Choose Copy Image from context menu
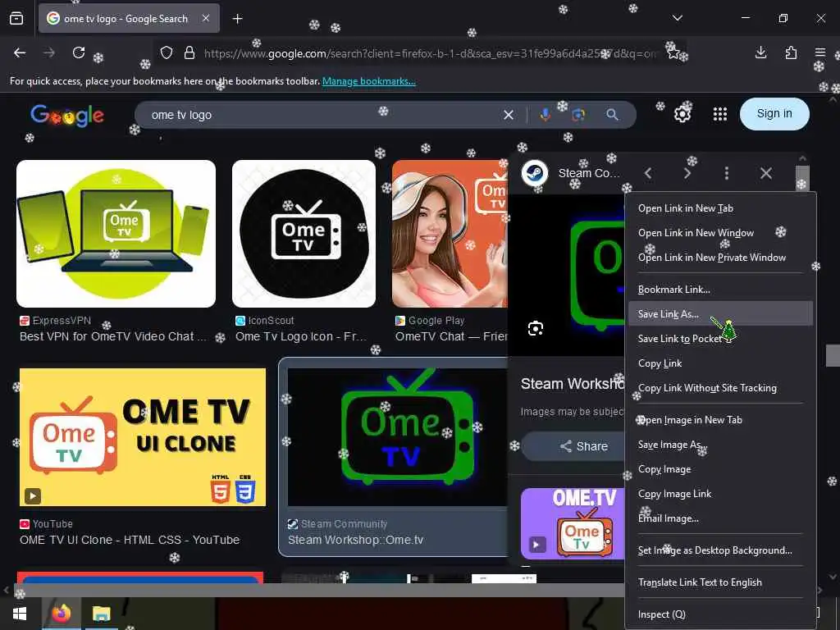Screen dimensions: 840x630 (720, 469)
